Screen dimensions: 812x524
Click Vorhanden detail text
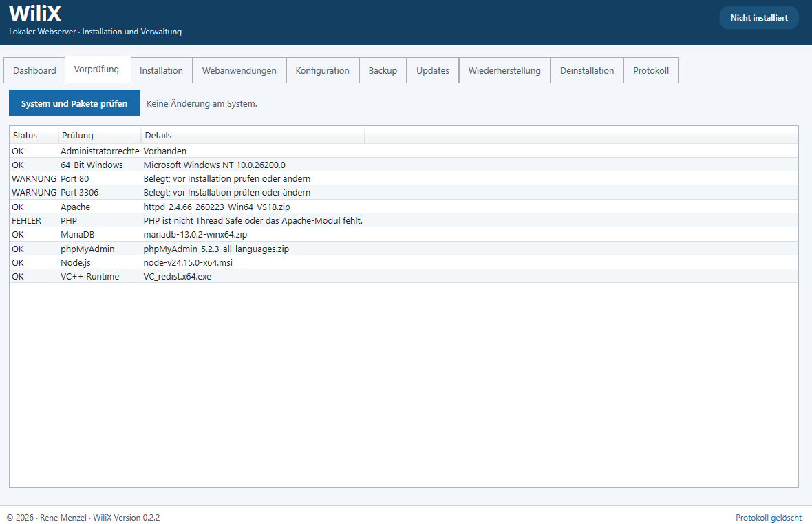[164, 151]
